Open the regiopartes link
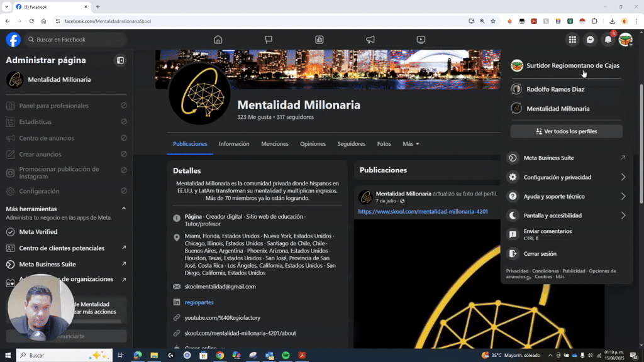This screenshot has height=362, width=644. coord(199,302)
